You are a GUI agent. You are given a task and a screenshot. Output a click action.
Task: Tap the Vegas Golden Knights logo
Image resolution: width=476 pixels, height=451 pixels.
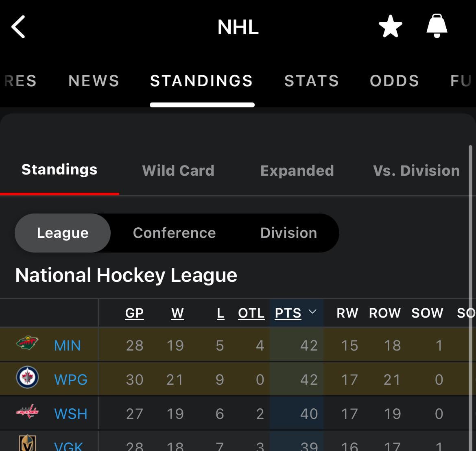pyautogui.click(x=27, y=443)
